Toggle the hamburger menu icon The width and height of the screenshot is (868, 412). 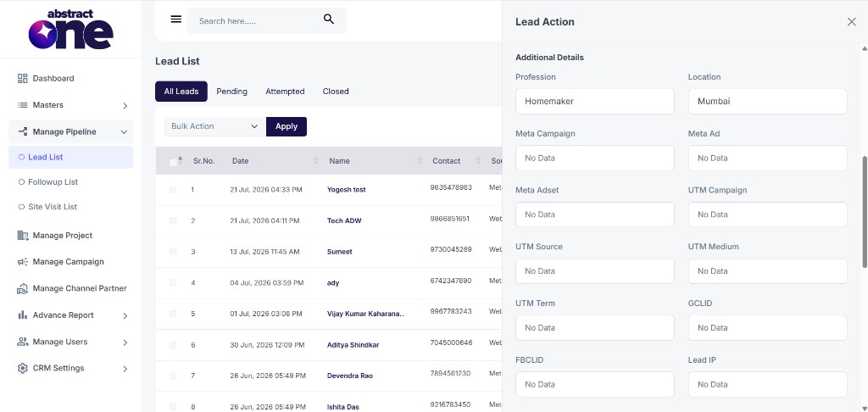pyautogui.click(x=176, y=19)
